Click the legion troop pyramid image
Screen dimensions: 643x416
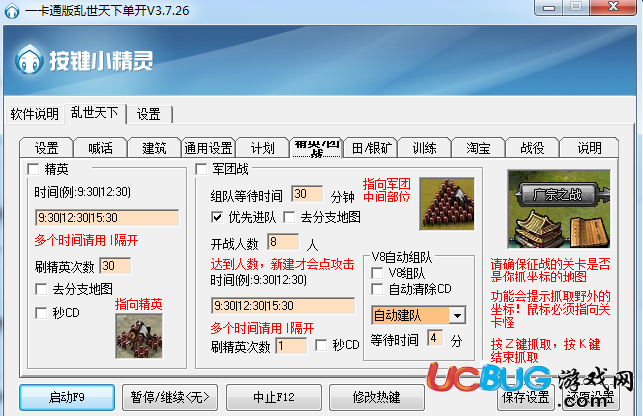[447, 203]
